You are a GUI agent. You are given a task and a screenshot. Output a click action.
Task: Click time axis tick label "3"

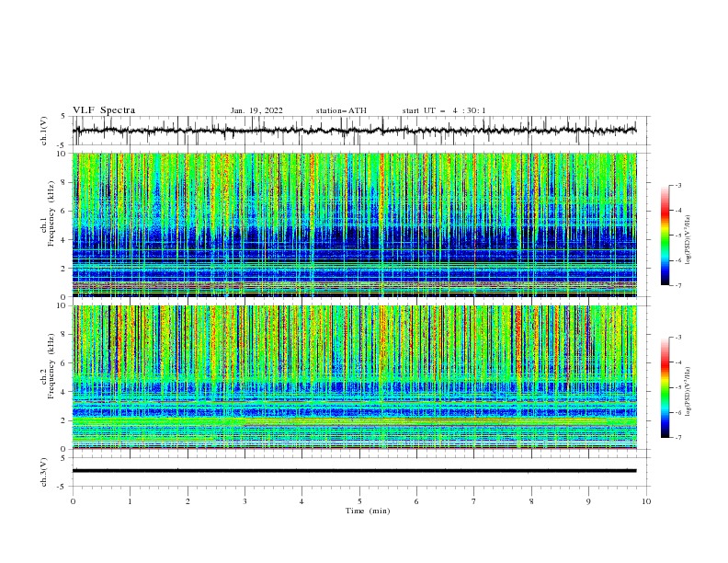[x=245, y=501]
